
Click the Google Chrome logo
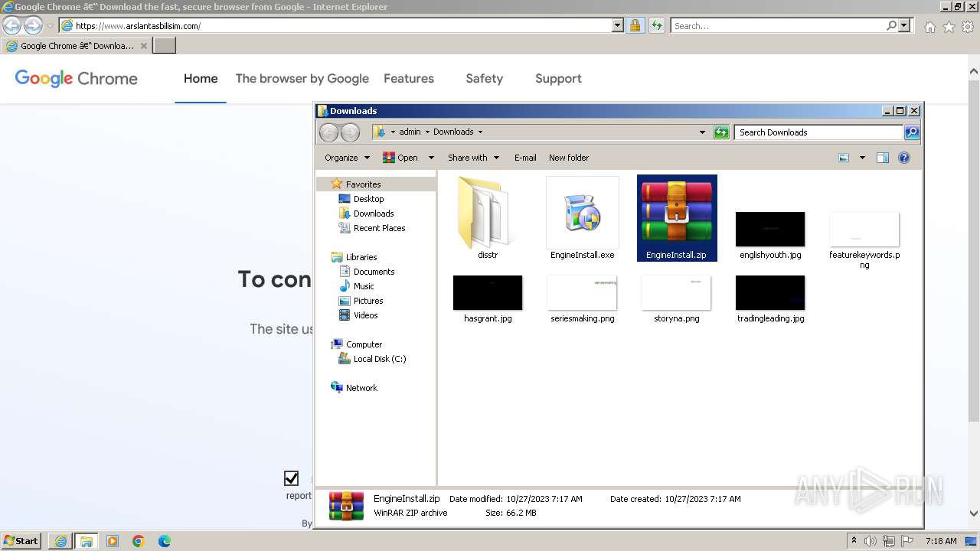point(76,78)
